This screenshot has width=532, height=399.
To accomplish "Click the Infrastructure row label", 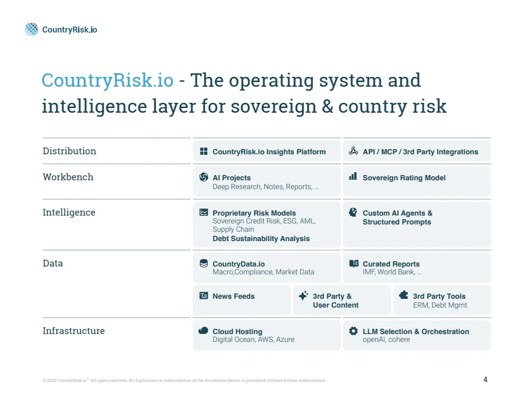I will tap(74, 331).
